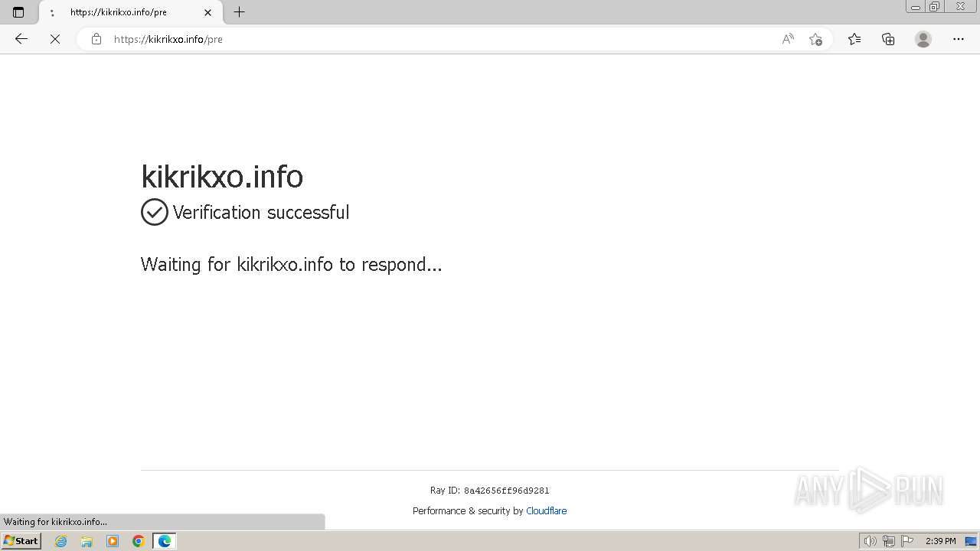Click the 2:39 PM clock
Image resolution: width=980 pixels, height=551 pixels.
click(940, 541)
